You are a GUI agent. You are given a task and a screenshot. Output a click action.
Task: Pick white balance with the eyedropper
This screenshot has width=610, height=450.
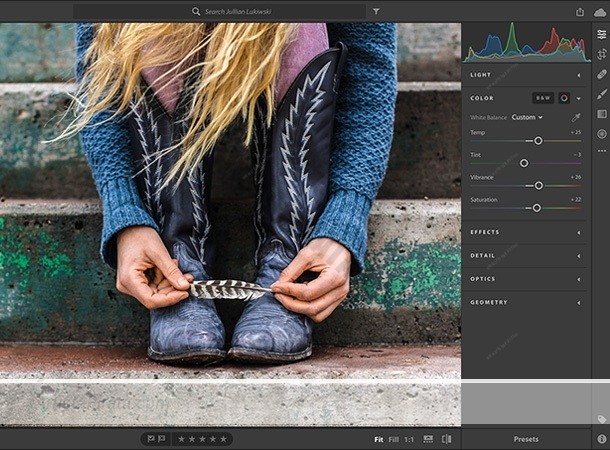click(x=576, y=117)
